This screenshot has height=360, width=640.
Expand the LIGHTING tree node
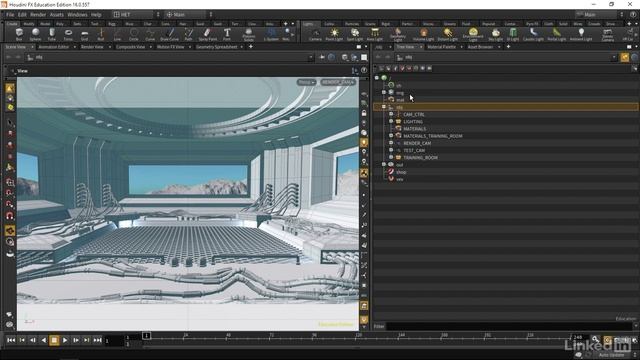(391, 121)
